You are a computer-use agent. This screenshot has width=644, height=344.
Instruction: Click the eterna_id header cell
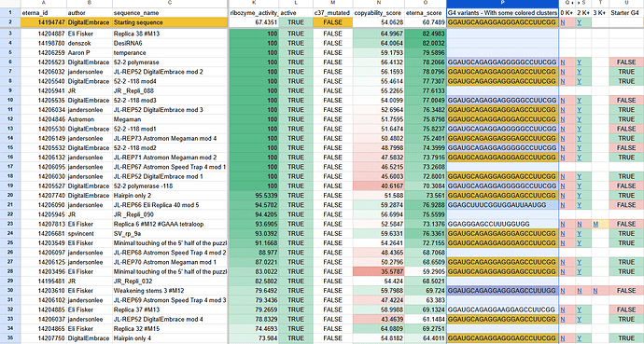point(43,13)
